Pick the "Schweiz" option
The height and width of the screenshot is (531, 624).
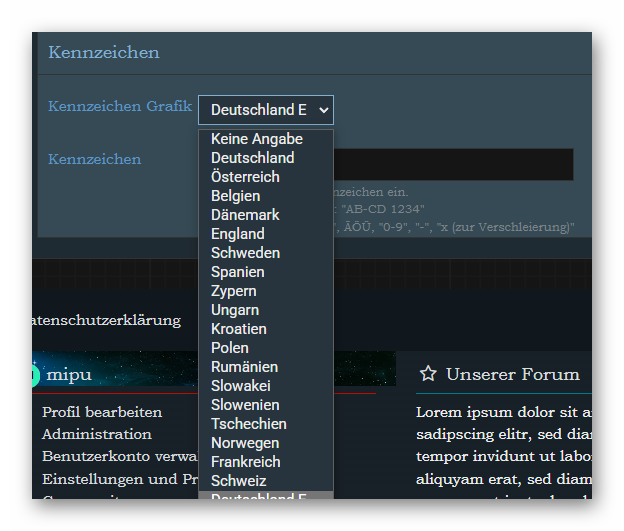click(x=238, y=481)
